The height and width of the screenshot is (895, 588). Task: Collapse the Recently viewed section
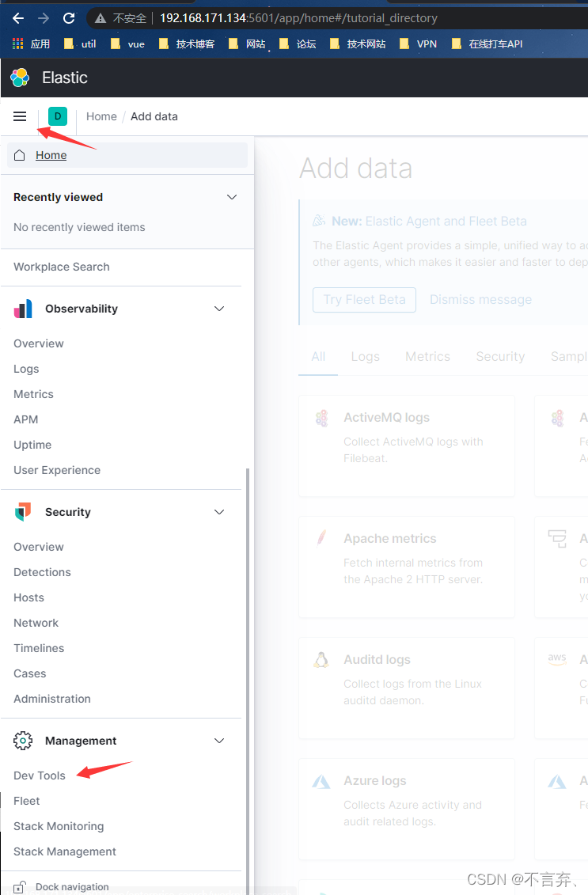click(x=232, y=197)
